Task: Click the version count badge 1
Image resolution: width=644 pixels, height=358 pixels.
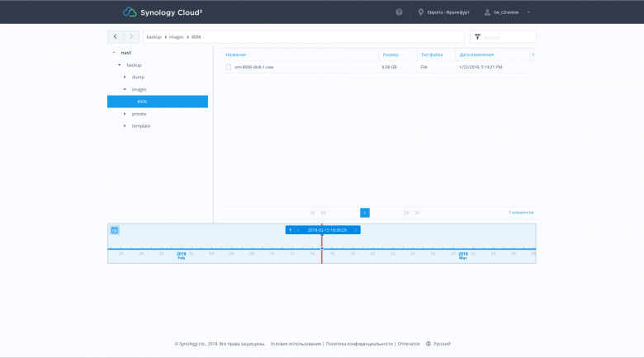Action: [x=290, y=230]
